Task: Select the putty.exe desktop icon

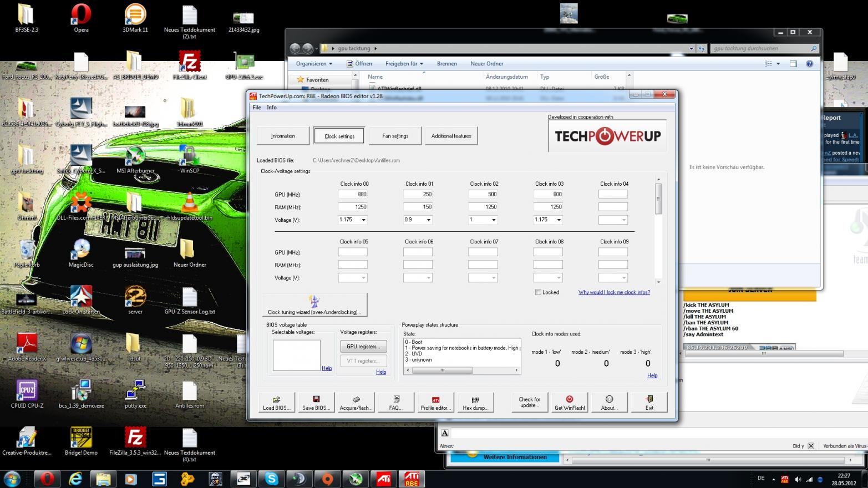Action: [135, 394]
